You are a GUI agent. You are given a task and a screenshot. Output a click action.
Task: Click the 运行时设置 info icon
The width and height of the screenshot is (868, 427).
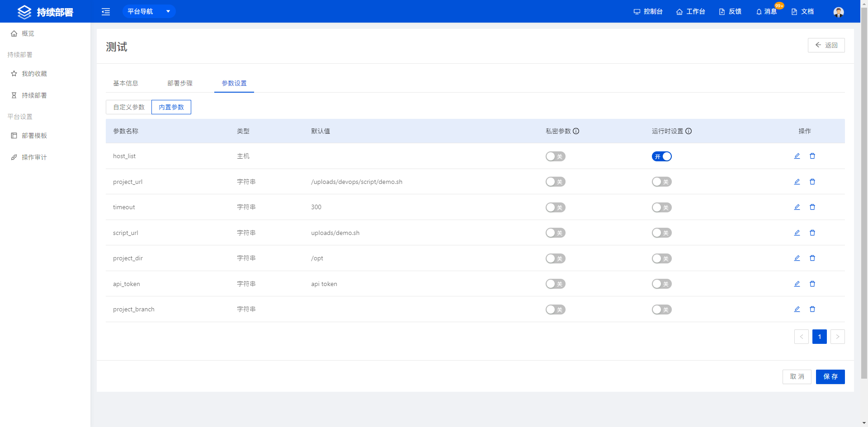689,131
